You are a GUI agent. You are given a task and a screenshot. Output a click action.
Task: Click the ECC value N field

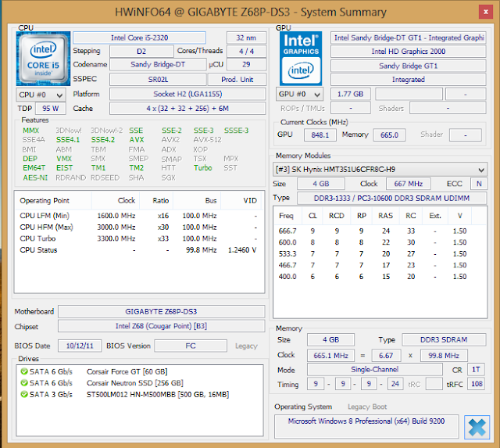click(479, 184)
